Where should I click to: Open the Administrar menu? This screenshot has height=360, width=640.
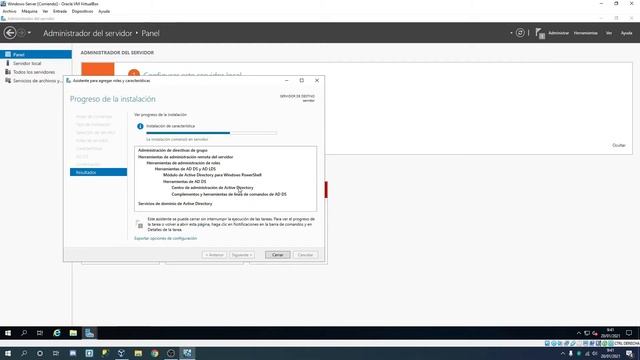[558, 33]
